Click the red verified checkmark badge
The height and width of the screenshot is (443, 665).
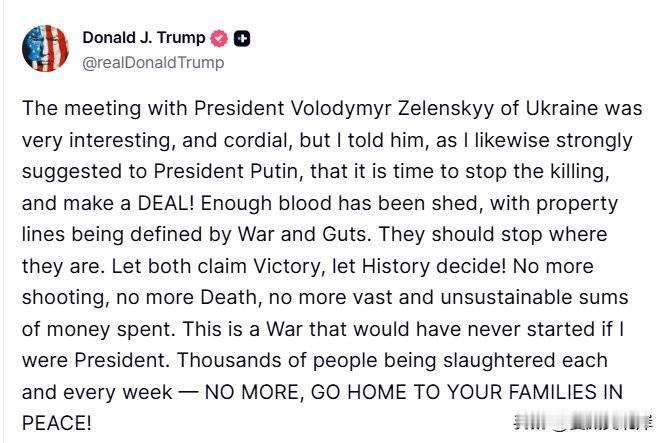[x=219, y=39]
